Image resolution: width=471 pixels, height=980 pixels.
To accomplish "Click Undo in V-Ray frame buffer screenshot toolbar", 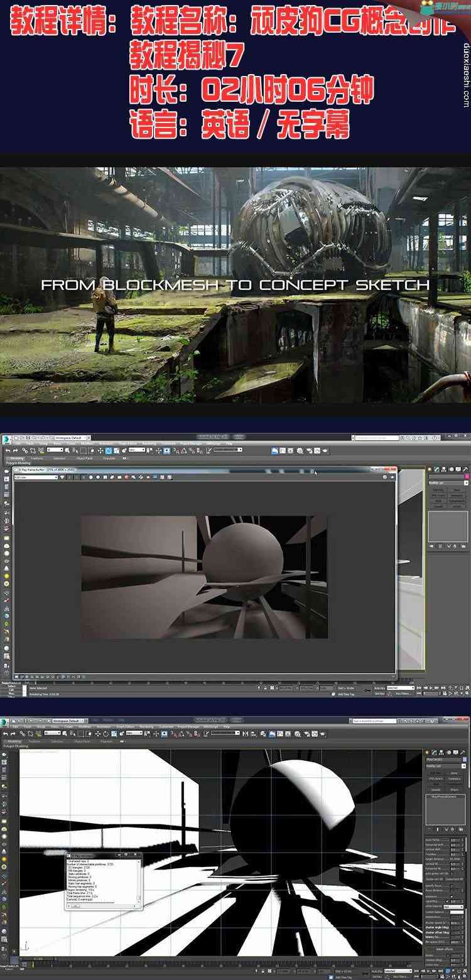I will click(7, 450).
